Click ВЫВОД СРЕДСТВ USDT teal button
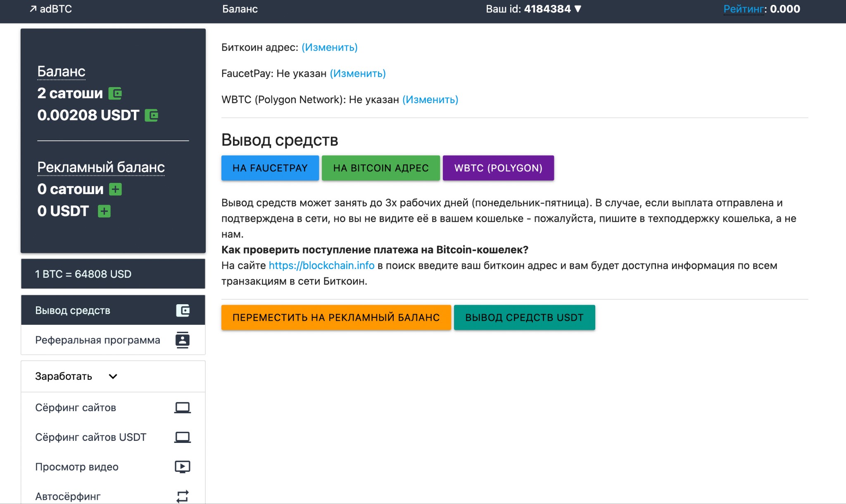846x504 pixels. pyautogui.click(x=525, y=317)
